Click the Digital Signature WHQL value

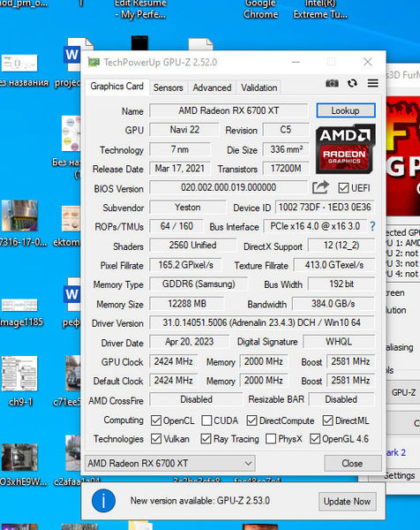[339, 342]
